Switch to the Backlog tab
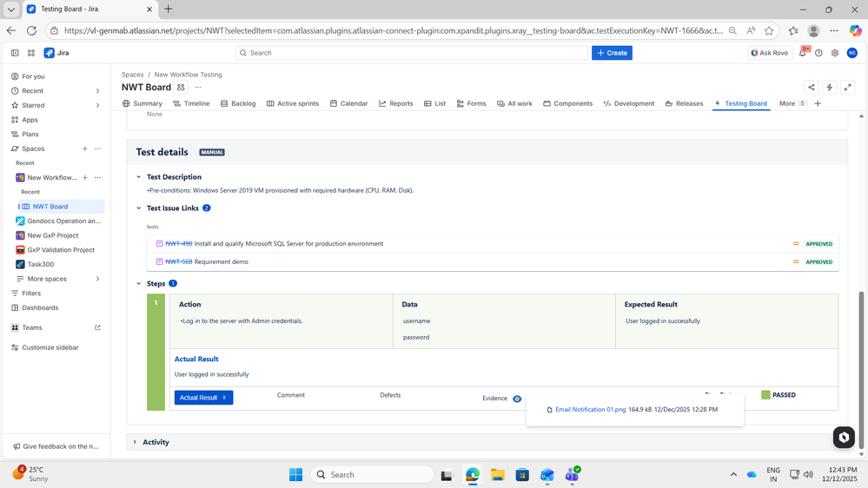The image size is (868, 488). coord(238,103)
